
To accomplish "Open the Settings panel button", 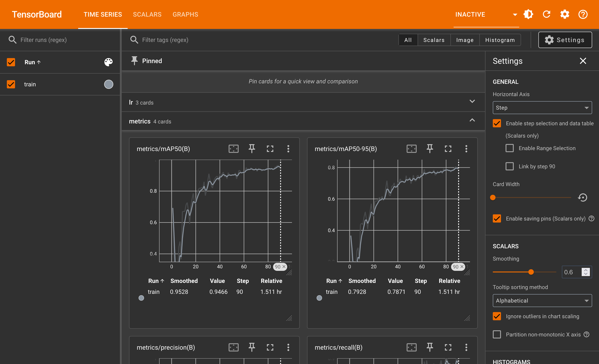I will point(565,40).
